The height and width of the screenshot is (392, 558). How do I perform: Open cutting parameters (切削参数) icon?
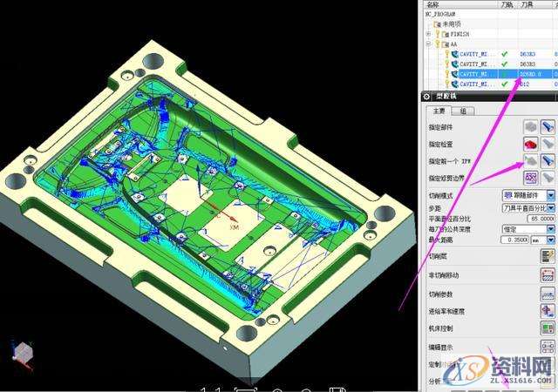(548, 293)
